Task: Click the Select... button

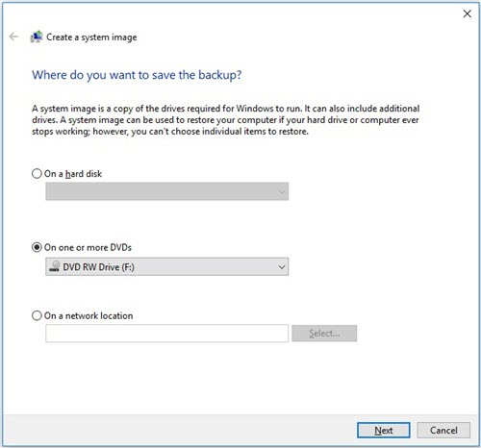Action: click(324, 334)
